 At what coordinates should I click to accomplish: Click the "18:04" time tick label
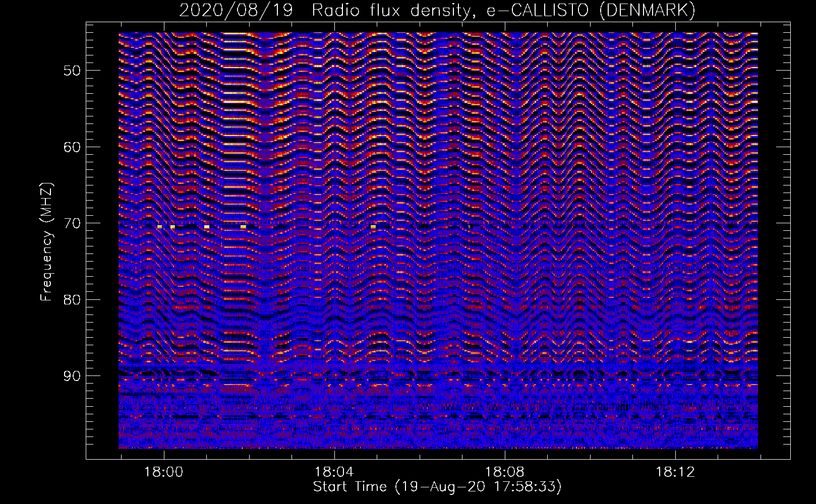coord(334,472)
